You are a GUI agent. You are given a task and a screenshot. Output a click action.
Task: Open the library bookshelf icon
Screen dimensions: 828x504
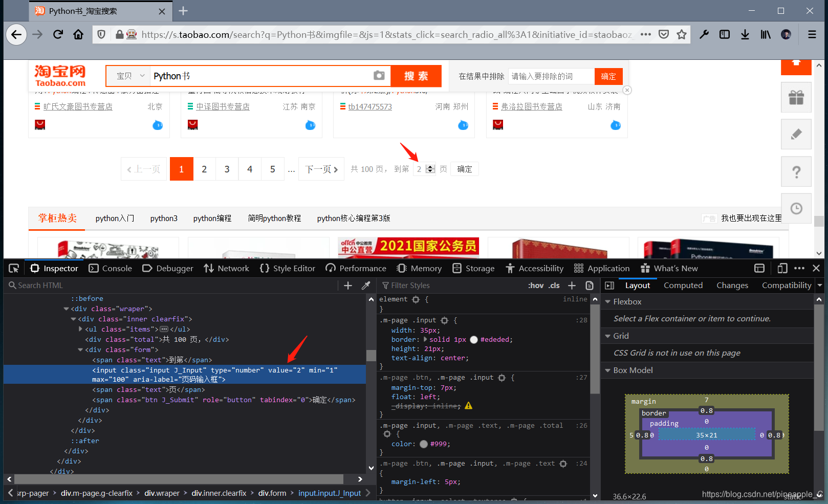(x=766, y=34)
